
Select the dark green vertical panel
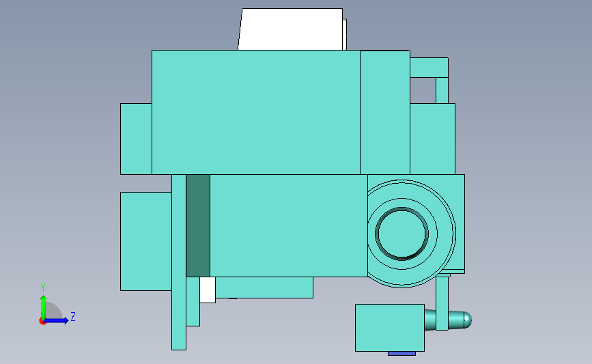[198, 225]
